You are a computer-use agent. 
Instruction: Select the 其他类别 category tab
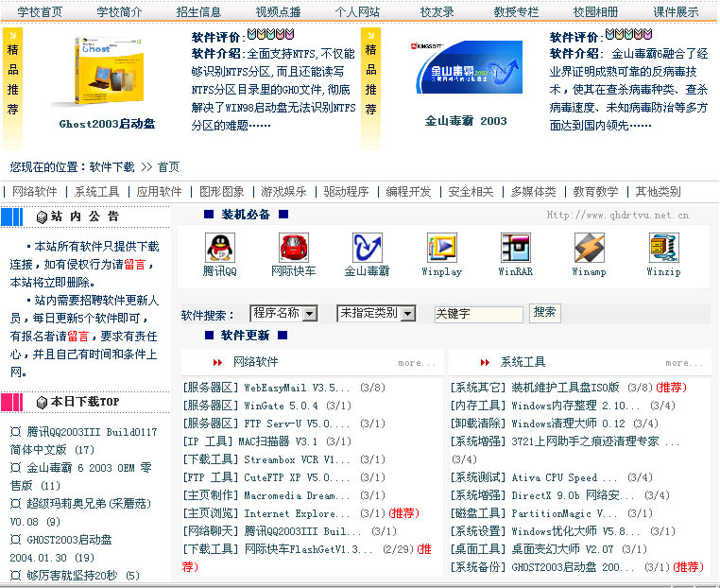coord(658,192)
